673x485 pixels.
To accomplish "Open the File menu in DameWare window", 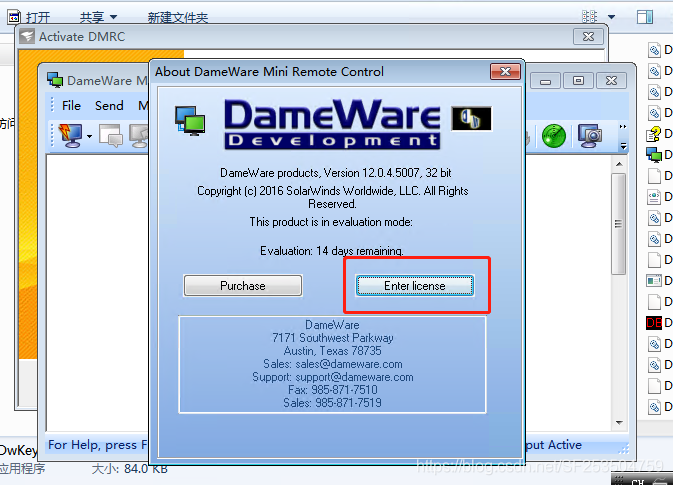I will tap(71, 106).
